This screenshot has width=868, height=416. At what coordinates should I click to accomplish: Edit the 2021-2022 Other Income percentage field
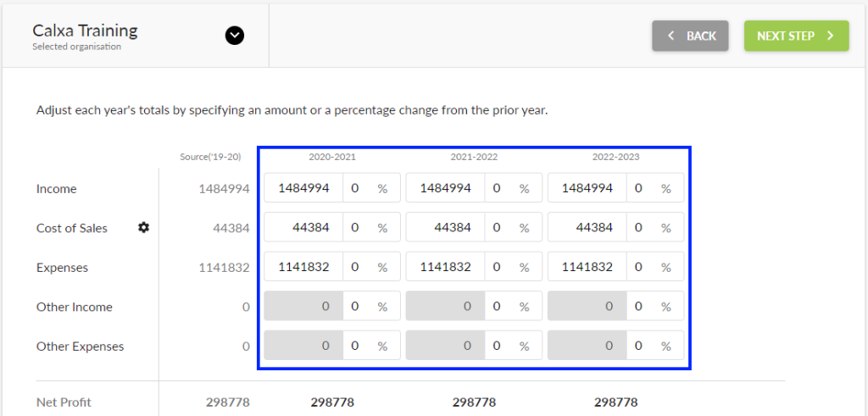click(x=498, y=307)
